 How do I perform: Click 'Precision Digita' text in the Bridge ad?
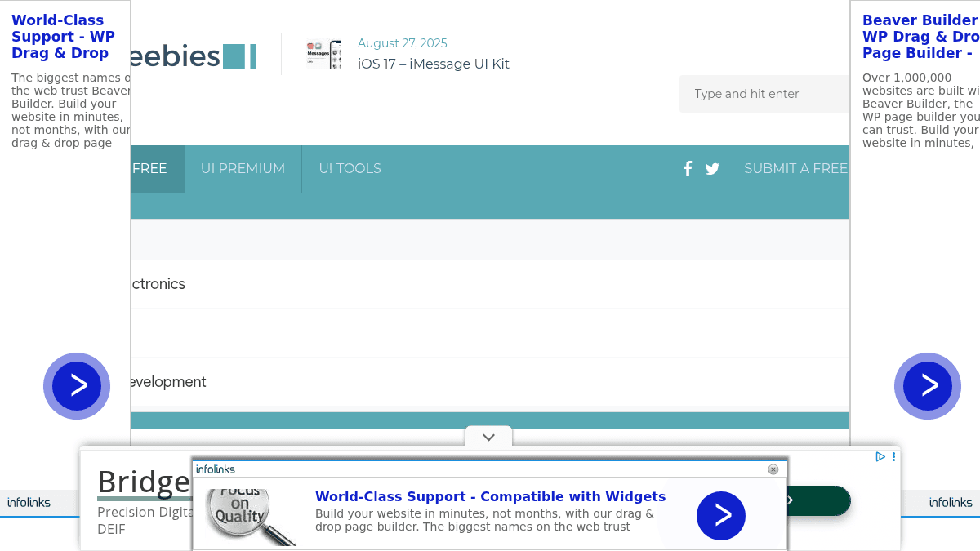145,512
